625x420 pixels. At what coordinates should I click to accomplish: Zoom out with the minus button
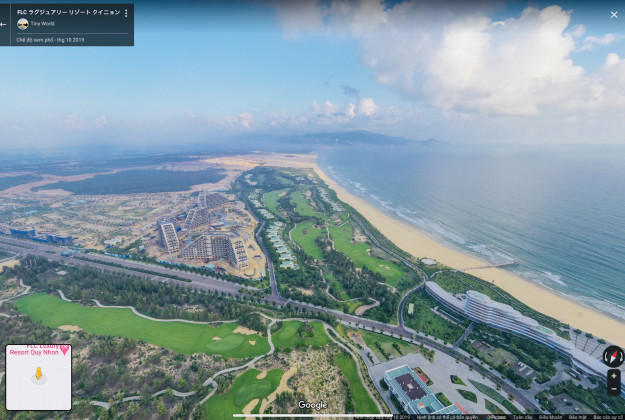(x=613, y=388)
